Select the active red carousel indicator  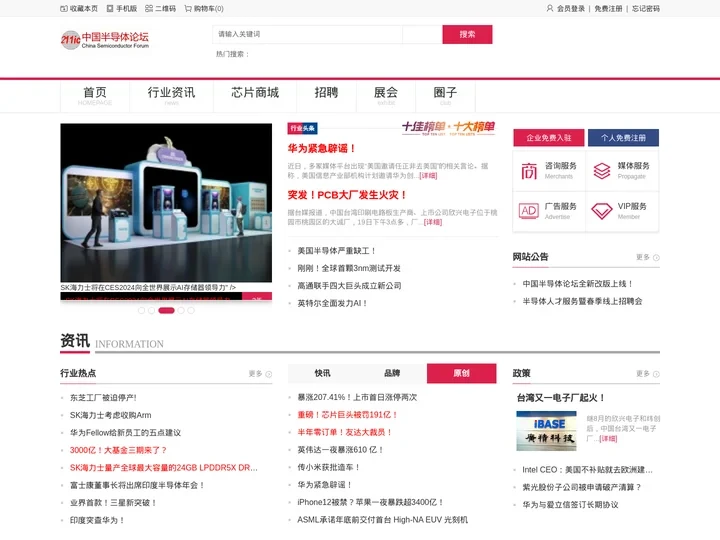166,311
